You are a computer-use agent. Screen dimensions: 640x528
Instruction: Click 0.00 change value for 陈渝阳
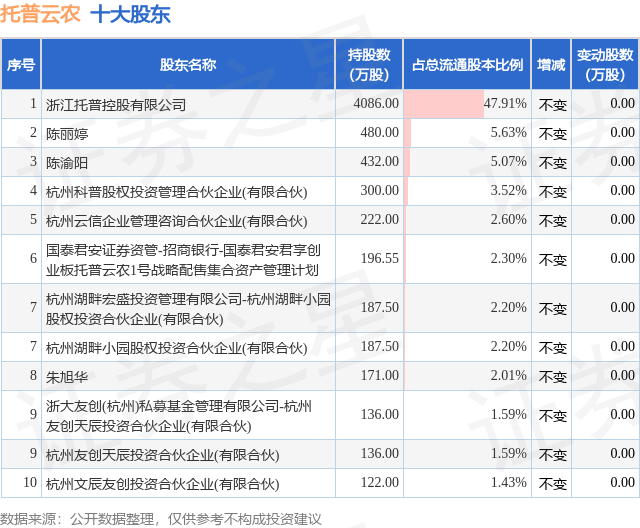622,161
